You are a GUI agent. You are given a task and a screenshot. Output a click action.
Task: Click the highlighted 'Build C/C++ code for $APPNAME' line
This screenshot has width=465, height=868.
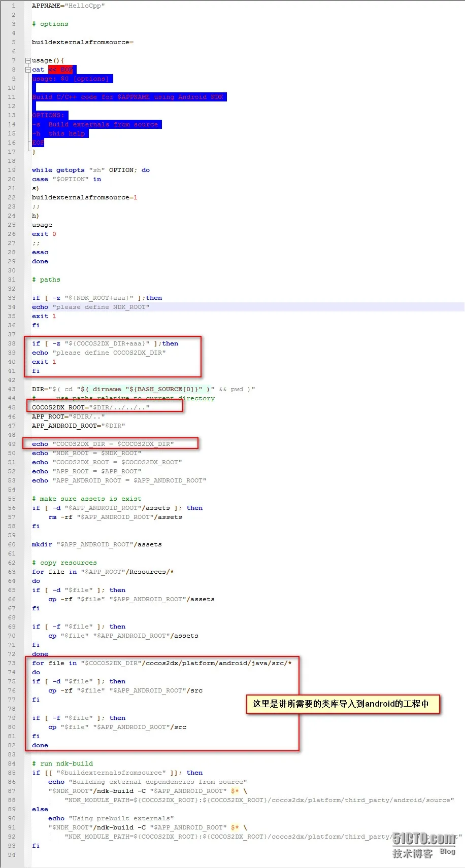(128, 97)
